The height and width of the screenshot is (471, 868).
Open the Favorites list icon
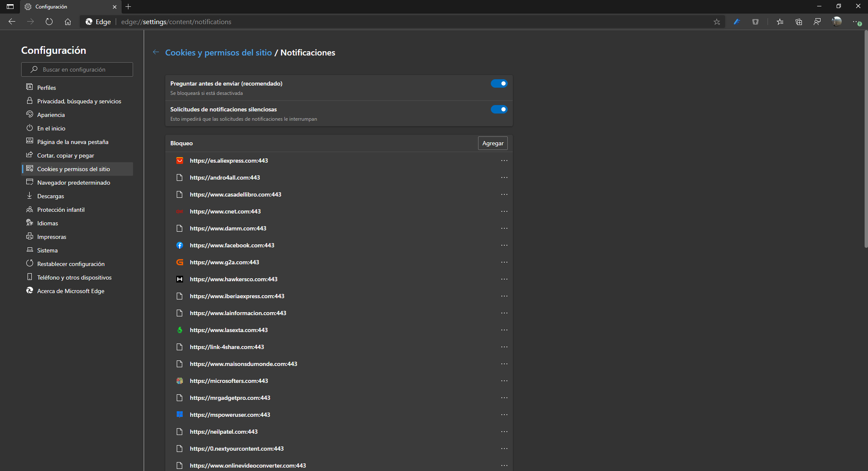pos(780,22)
